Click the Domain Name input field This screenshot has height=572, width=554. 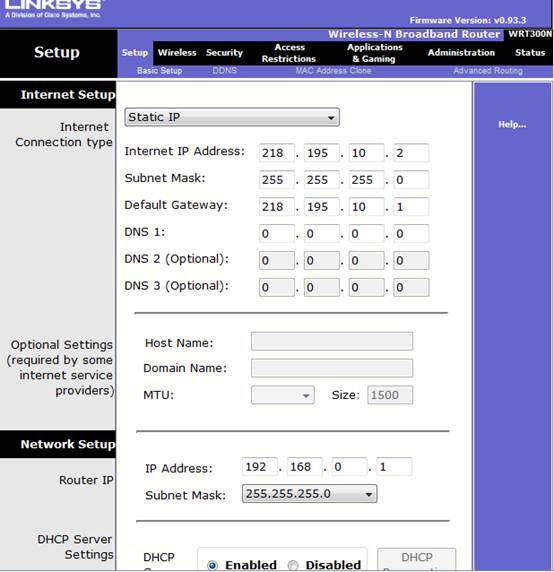click(332, 368)
